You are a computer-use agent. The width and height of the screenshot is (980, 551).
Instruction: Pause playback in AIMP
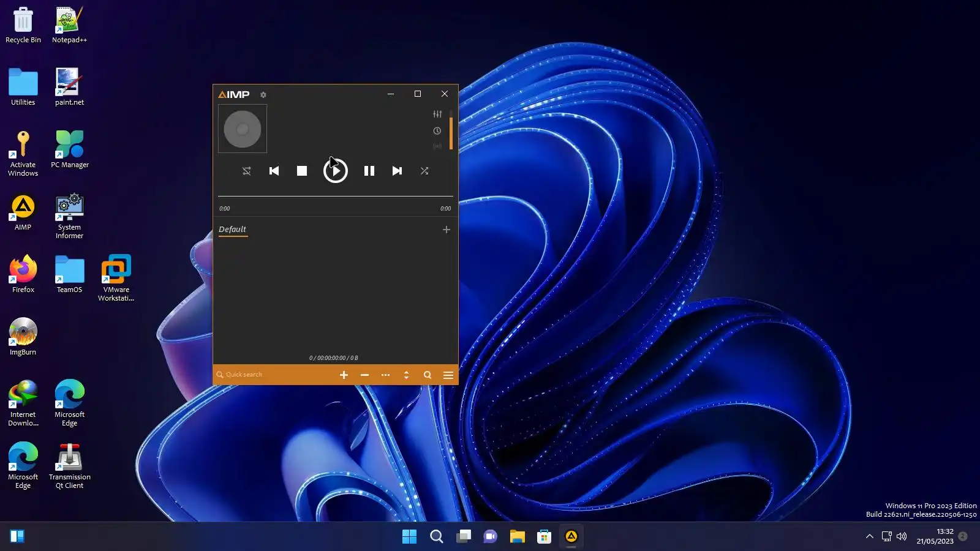(369, 171)
